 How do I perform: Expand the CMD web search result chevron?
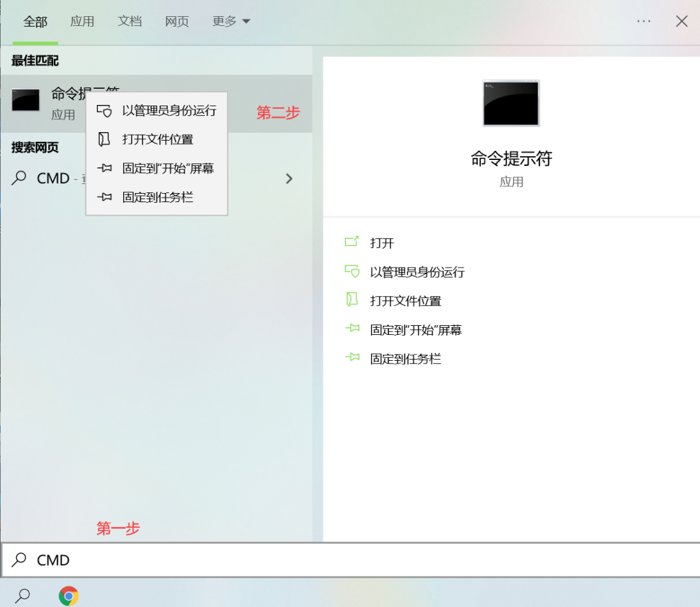[x=289, y=178]
